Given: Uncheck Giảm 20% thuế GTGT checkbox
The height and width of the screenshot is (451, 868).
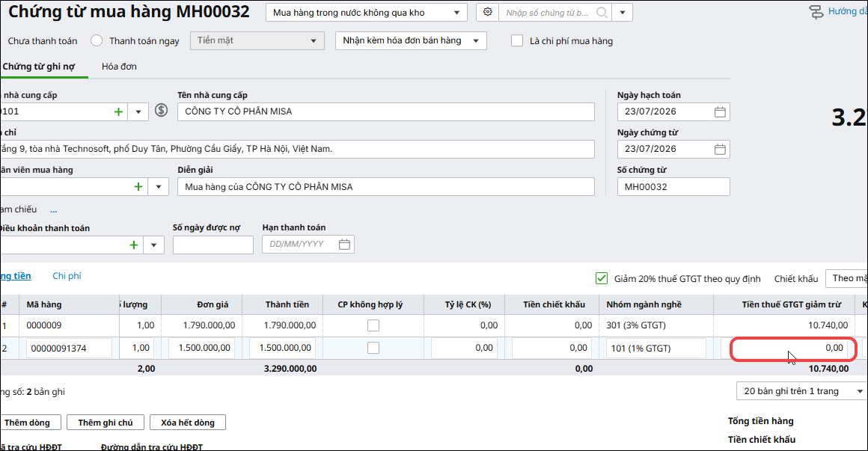Looking at the screenshot, I should pos(602,278).
